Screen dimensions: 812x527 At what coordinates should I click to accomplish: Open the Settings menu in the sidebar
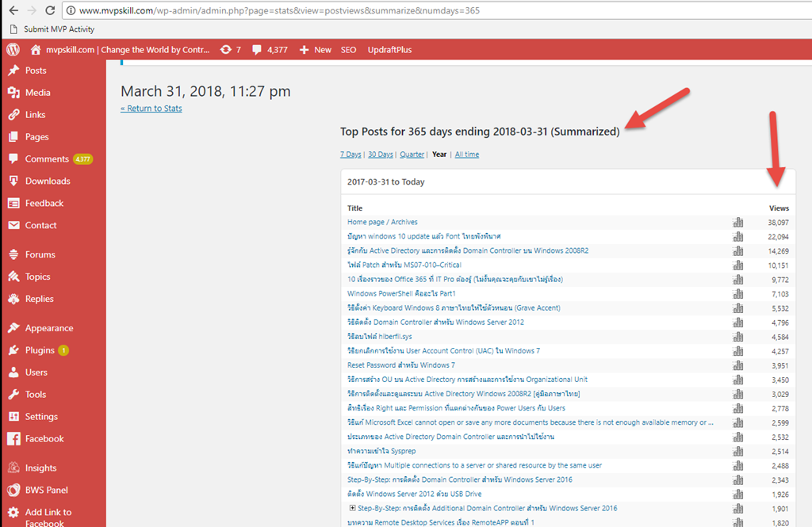[x=41, y=417]
